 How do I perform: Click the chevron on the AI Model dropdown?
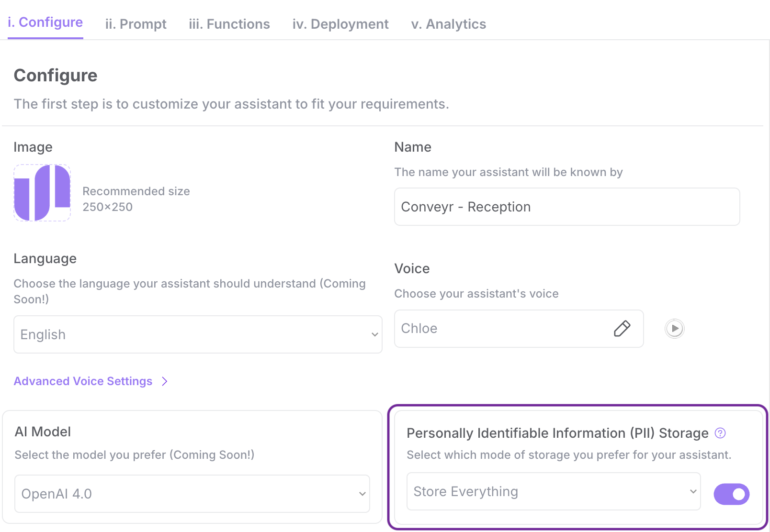[x=362, y=494]
